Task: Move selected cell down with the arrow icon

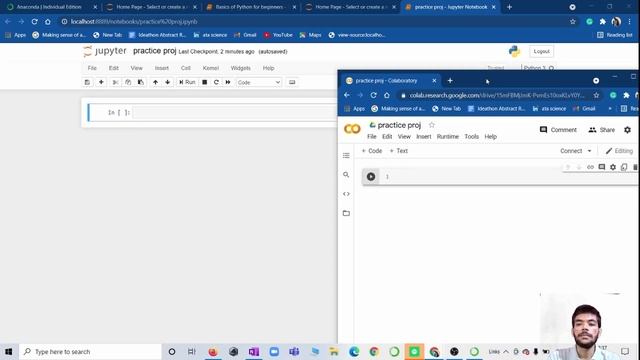Action: point(167,82)
